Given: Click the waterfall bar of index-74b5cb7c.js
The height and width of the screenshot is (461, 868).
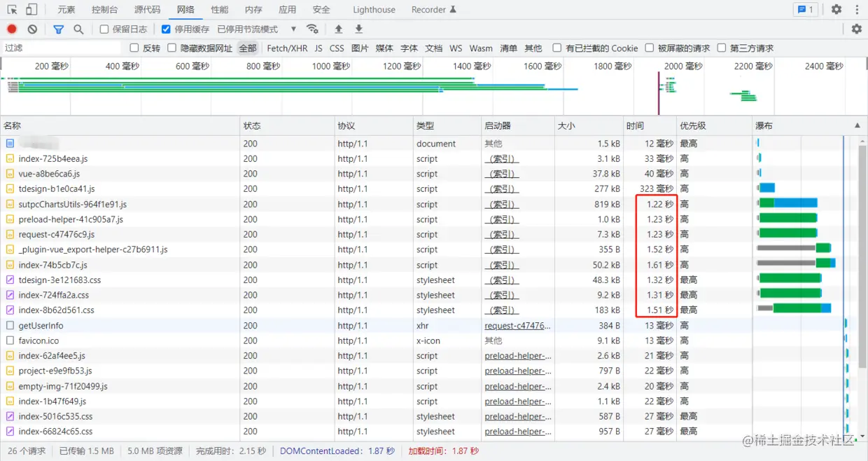Looking at the screenshot, I should click(796, 264).
